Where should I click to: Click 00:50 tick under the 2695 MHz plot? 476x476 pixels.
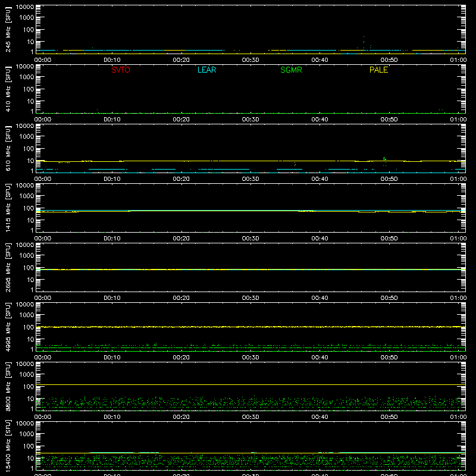[389, 298]
